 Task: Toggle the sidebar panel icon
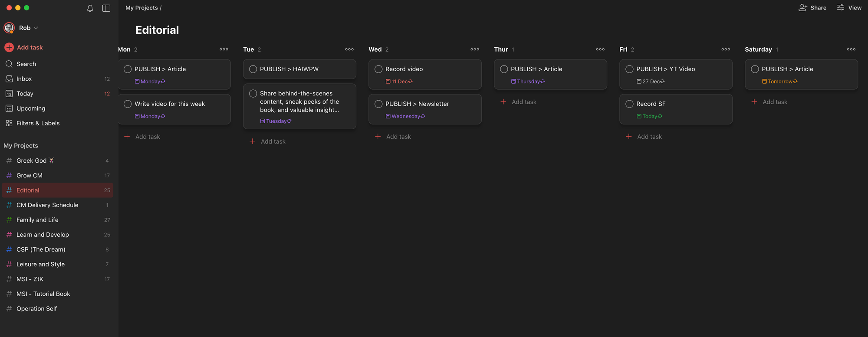click(x=106, y=8)
